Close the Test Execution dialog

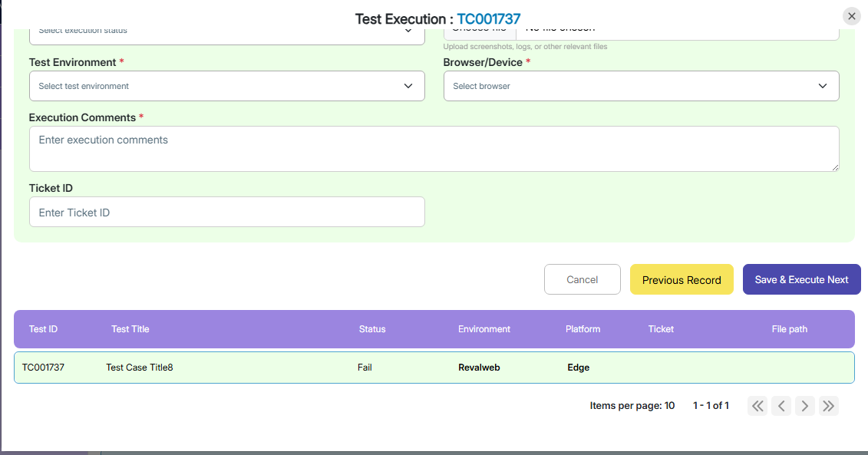coord(851,16)
